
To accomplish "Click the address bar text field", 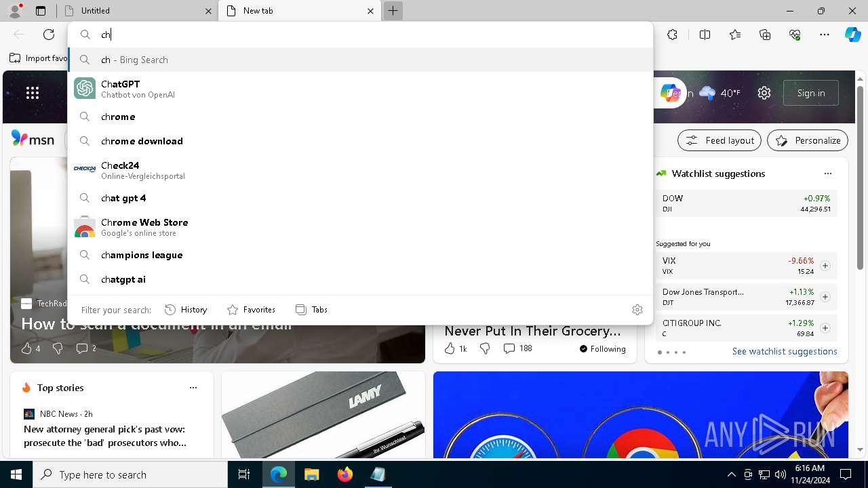I will (360, 35).
